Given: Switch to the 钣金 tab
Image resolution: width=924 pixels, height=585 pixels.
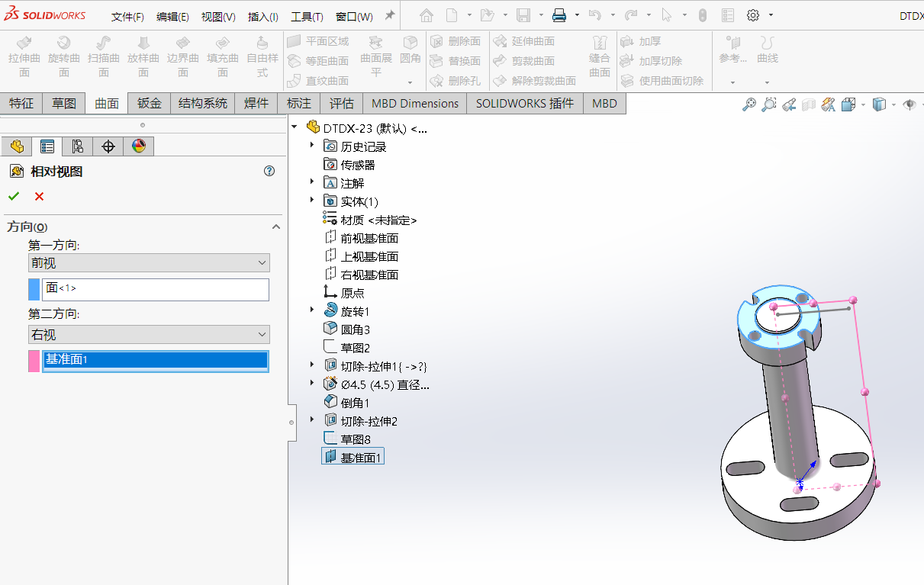Looking at the screenshot, I should pos(150,104).
